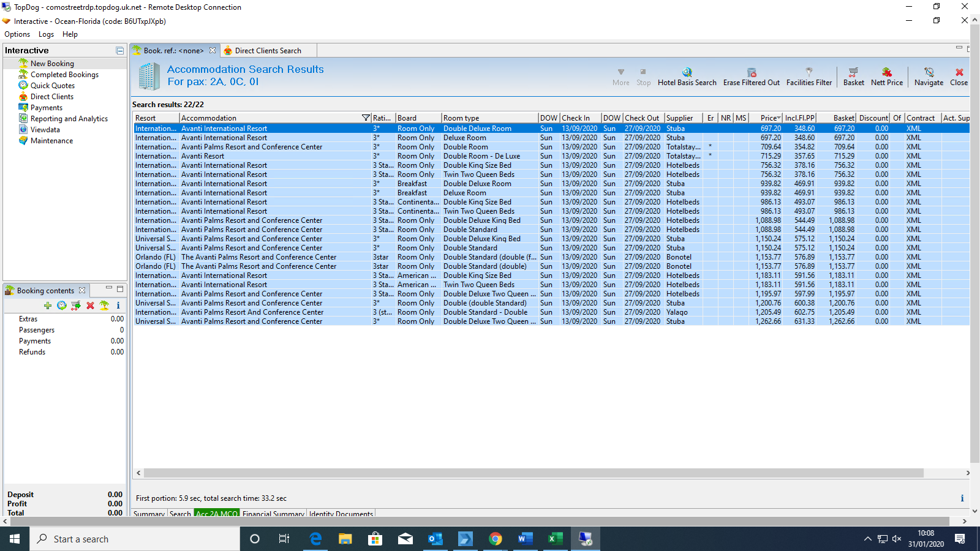Viewport: 980px width, 551px height.
Task: Sort by Check In column header
Action: (580, 118)
